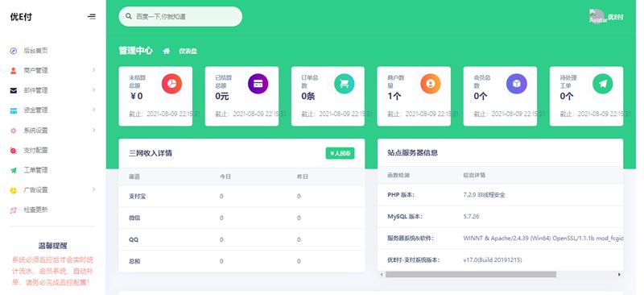Viewport: 644px width, 295px height.
Task: Click the 优E付 logo in the sidebar
Action: click(x=21, y=17)
